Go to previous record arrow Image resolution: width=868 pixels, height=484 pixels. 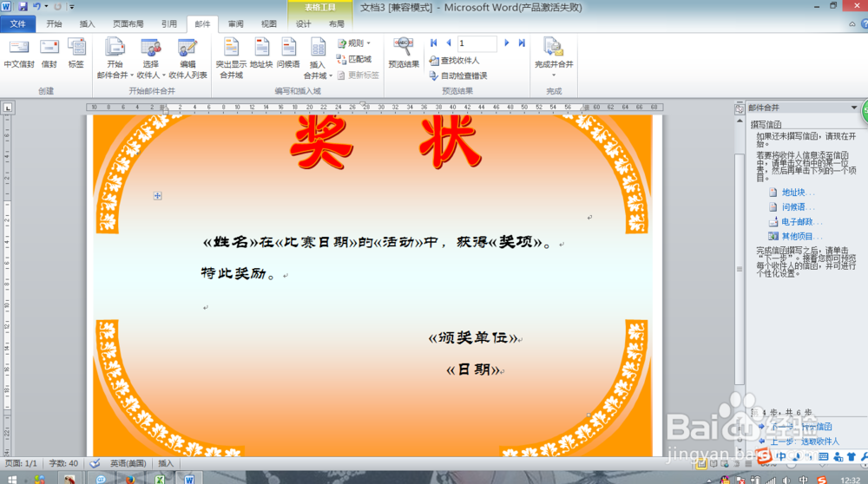coord(449,43)
